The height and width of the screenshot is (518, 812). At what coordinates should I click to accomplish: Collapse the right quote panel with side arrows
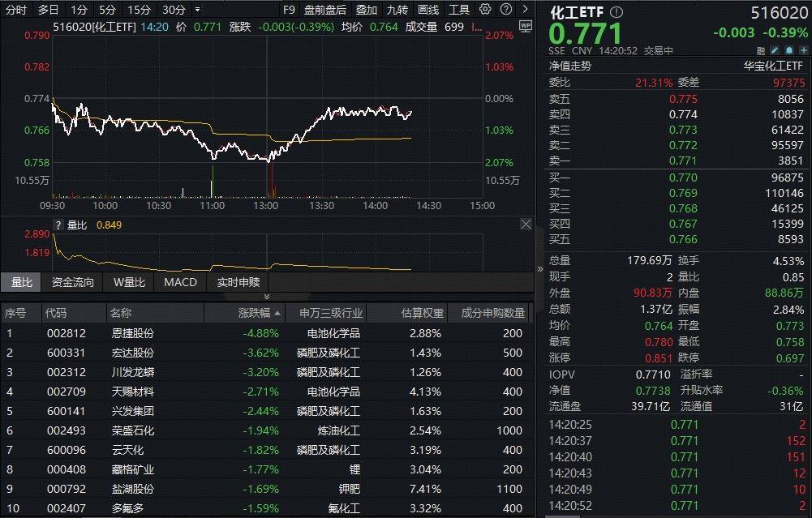[540, 269]
